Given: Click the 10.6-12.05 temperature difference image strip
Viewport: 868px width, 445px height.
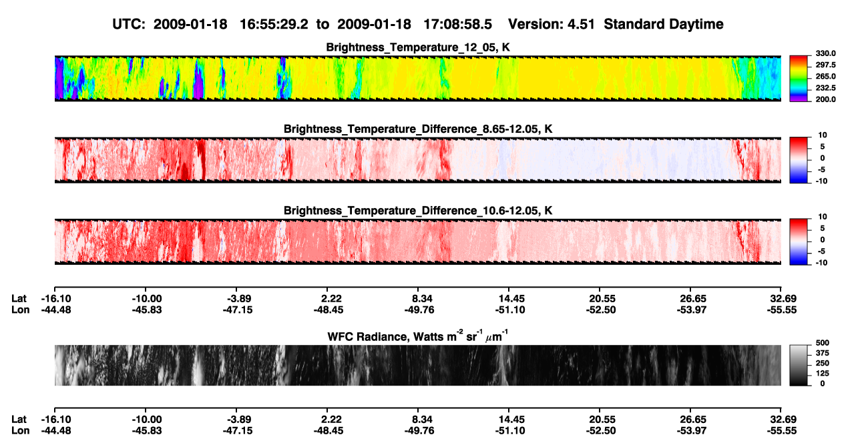Looking at the screenshot, I should coord(417,242).
